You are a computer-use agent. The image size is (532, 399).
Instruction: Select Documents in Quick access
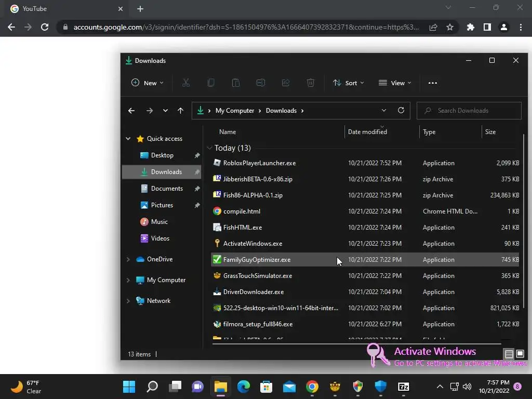tap(162, 188)
